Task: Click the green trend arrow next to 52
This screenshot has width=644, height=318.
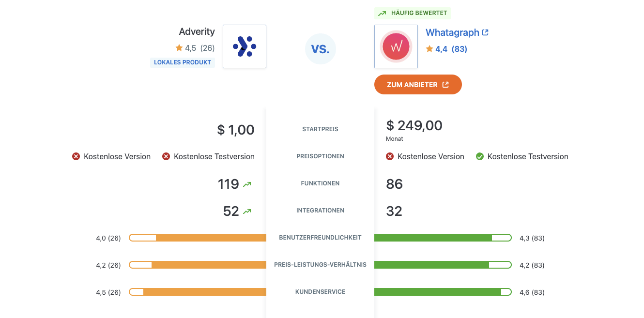Action: 247,211
